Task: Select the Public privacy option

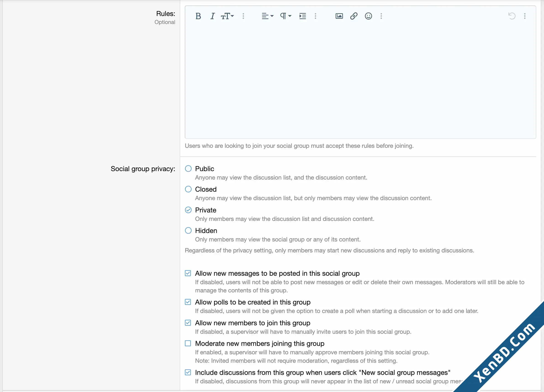Action: [188, 168]
